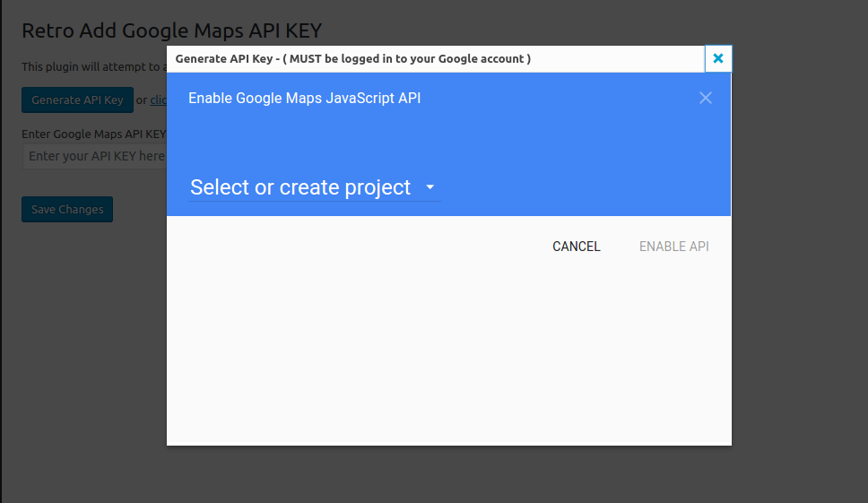Focus the Enter your API KEY here field
The width and height of the screenshot is (868, 503).
[x=95, y=156]
